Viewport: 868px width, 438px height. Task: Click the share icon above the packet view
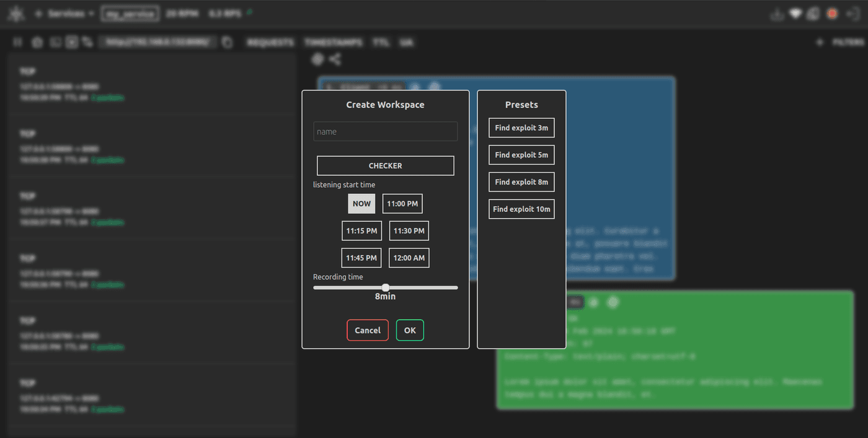(335, 59)
